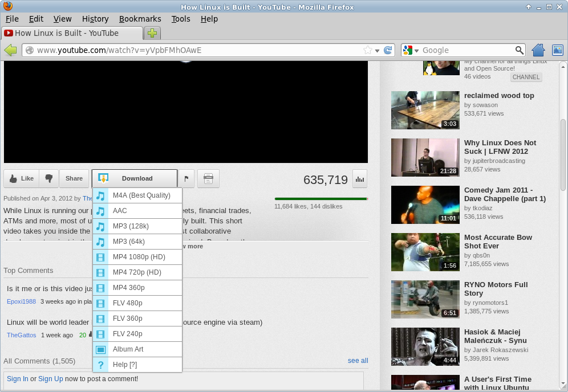Click the site identity globe icon
Viewport: 568px width, 392px height.
(30, 50)
